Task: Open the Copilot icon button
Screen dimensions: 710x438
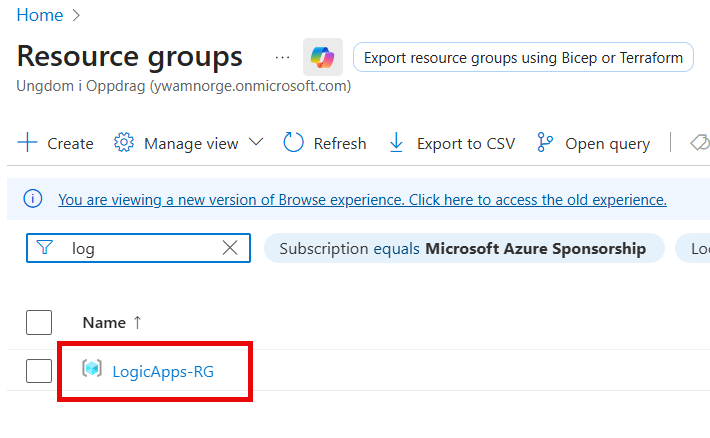Action: 322,58
